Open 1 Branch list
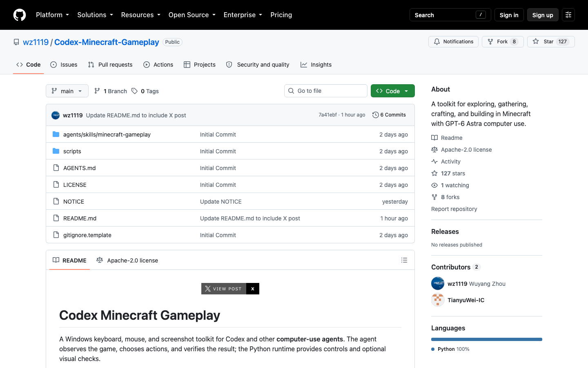Screen dimensions: 588x368 111,91
